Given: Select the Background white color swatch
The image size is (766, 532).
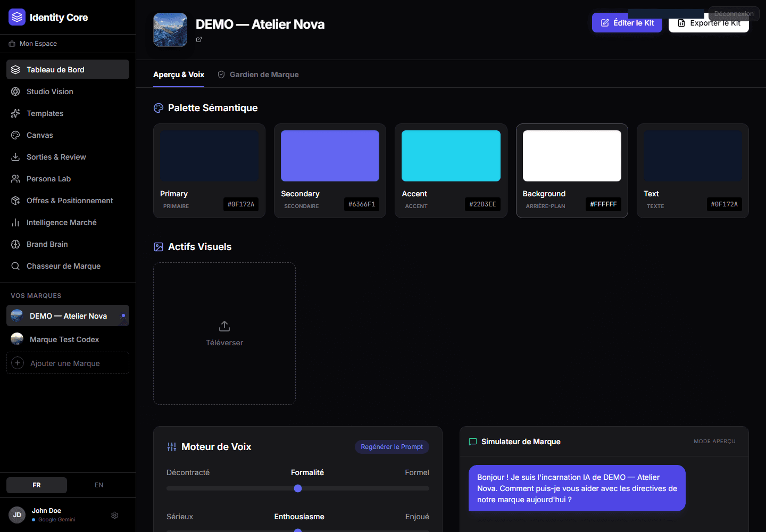Looking at the screenshot, I should click(x=572, y=156).
